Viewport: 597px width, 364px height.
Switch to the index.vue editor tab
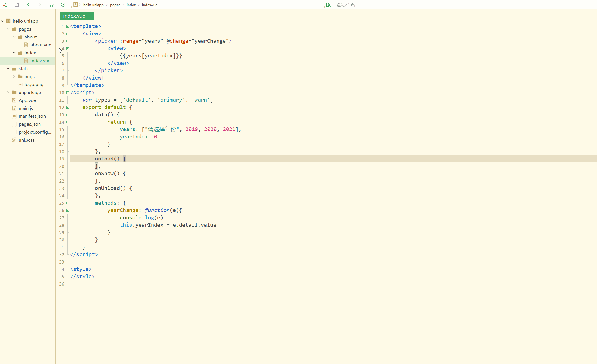click(77, 16)
